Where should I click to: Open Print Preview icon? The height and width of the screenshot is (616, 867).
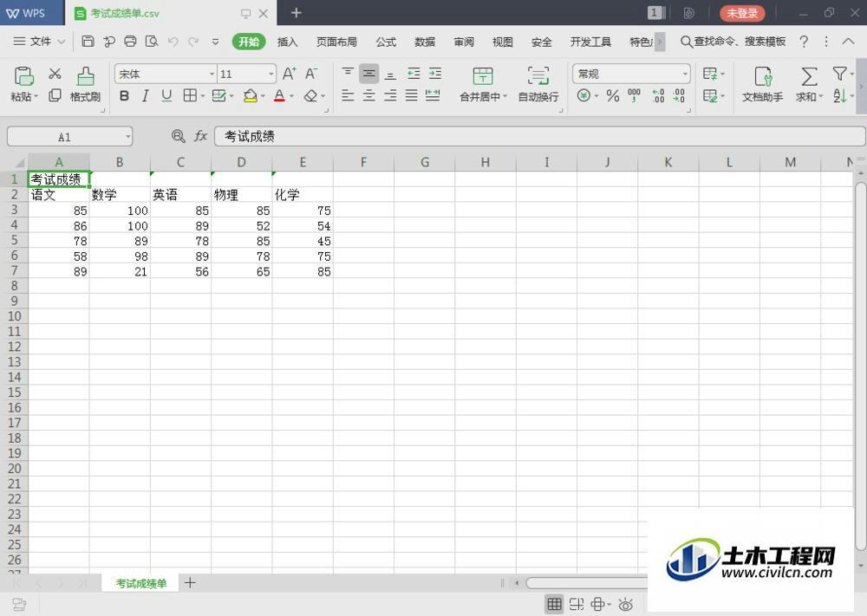coord(152,42)
